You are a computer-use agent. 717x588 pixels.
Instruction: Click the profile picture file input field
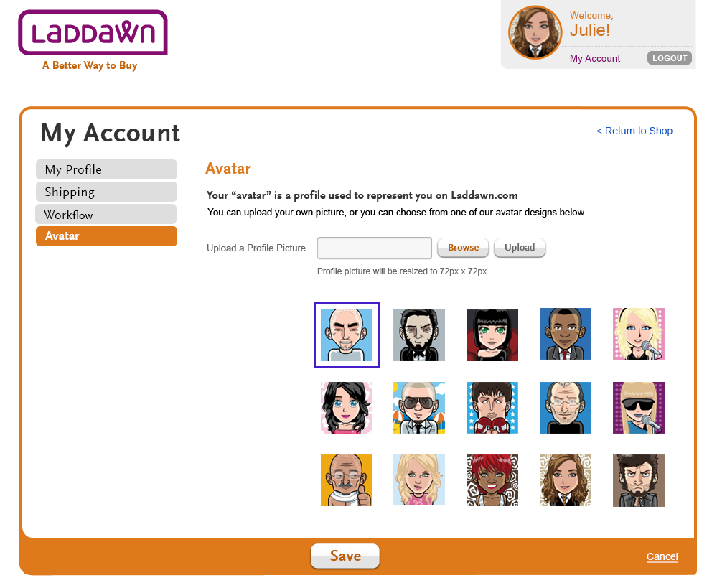pyautogui.click(x=375, y=248)
